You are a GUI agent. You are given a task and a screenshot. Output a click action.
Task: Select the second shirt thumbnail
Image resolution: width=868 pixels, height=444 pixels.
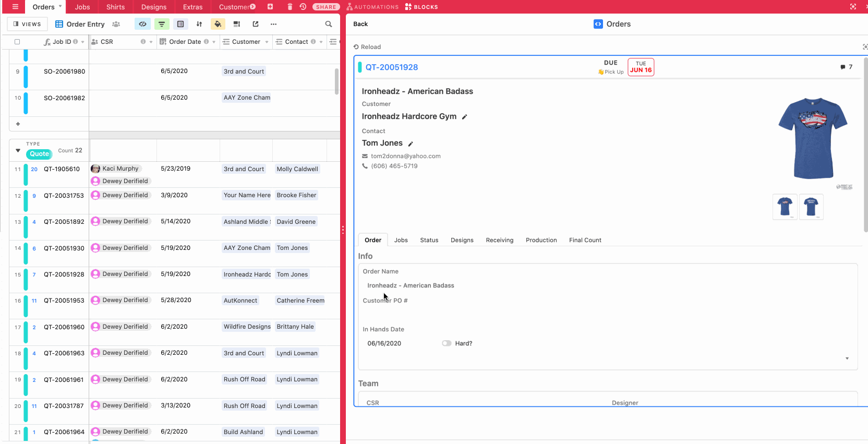[x=811, y=207]
